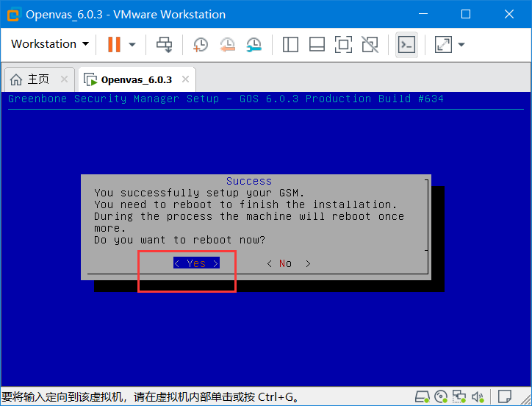Screen dimensions: 532x406
Task: Switch to Unity mode icon
Action: [x=370, y=45]
